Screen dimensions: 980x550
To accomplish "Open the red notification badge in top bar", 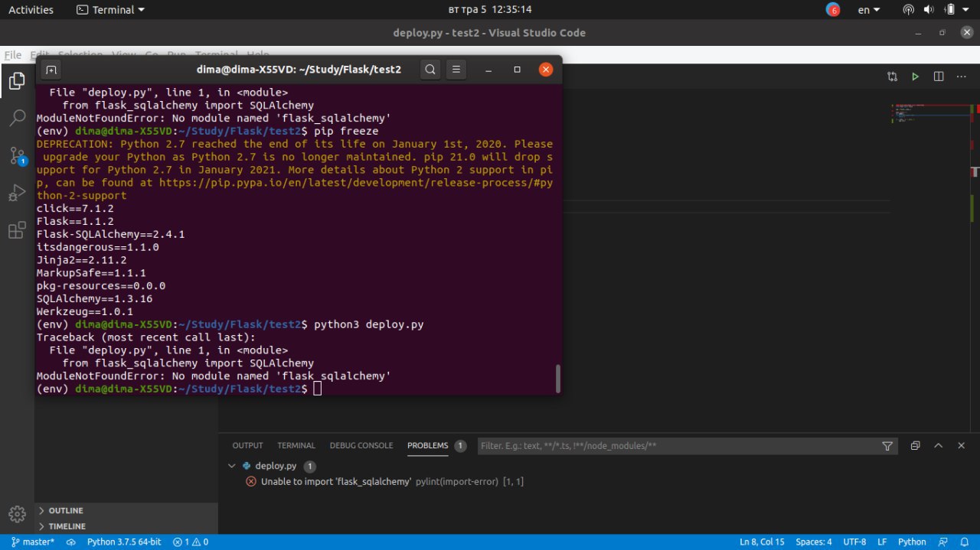I will (x=833, y=10).
